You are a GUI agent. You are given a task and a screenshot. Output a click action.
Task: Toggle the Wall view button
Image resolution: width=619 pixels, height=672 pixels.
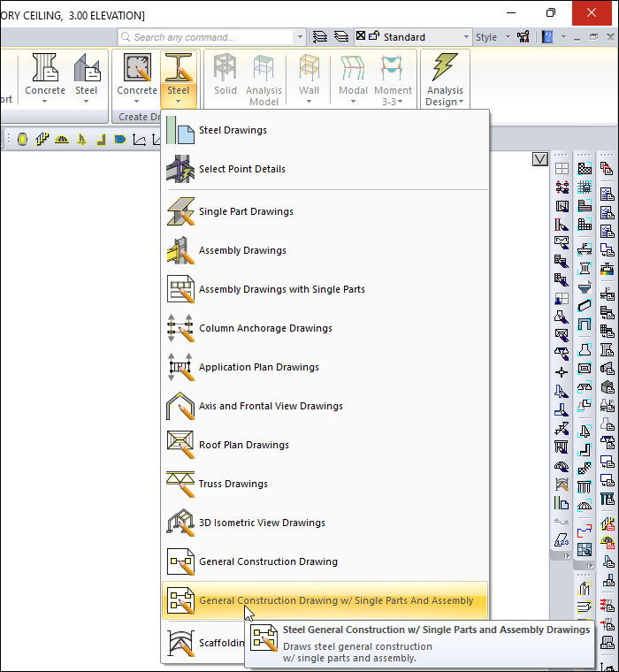tap(309, 78)
